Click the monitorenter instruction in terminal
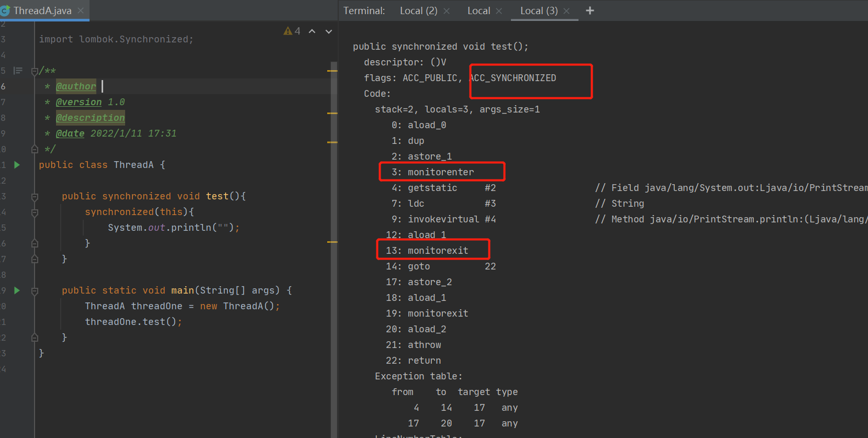Image resolution: width=868 pixels, height=438 pixels. (x=441, y=172)
